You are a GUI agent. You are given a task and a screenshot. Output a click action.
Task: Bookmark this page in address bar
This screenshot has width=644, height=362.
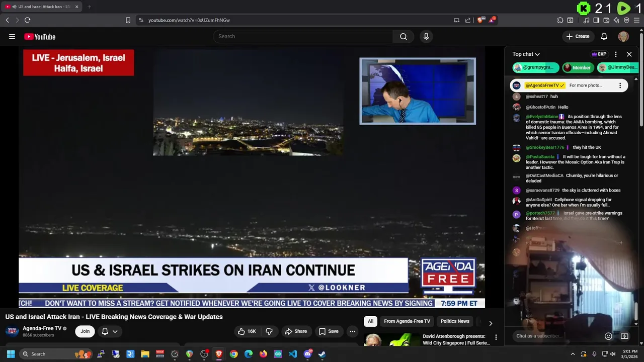128,20
